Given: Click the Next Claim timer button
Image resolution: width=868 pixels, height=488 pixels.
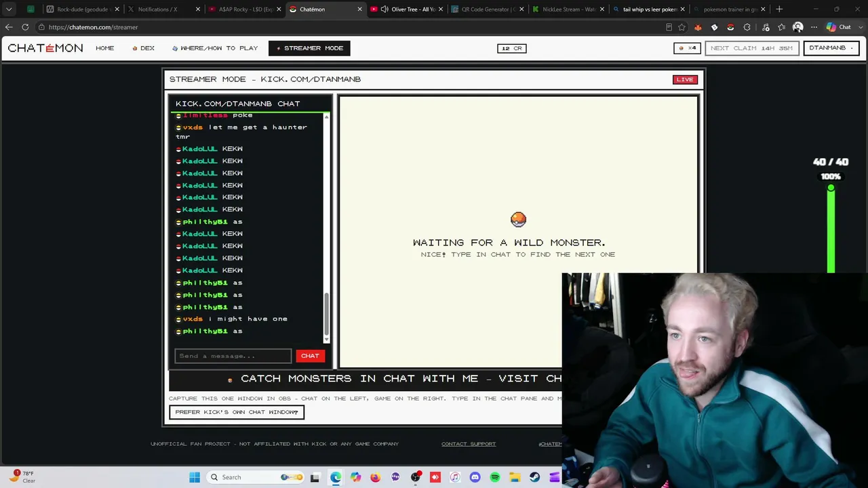Looking at the screenshot, I should pyautogui.click(x=751, y=48).
